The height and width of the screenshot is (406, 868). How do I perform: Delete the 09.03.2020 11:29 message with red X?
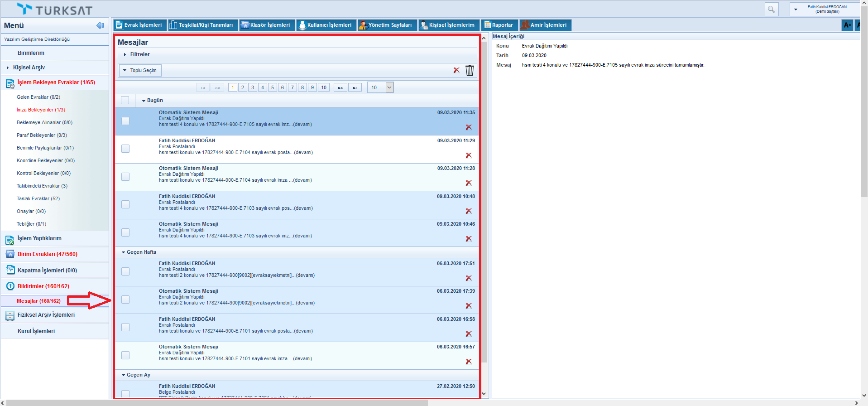[469, 155]
